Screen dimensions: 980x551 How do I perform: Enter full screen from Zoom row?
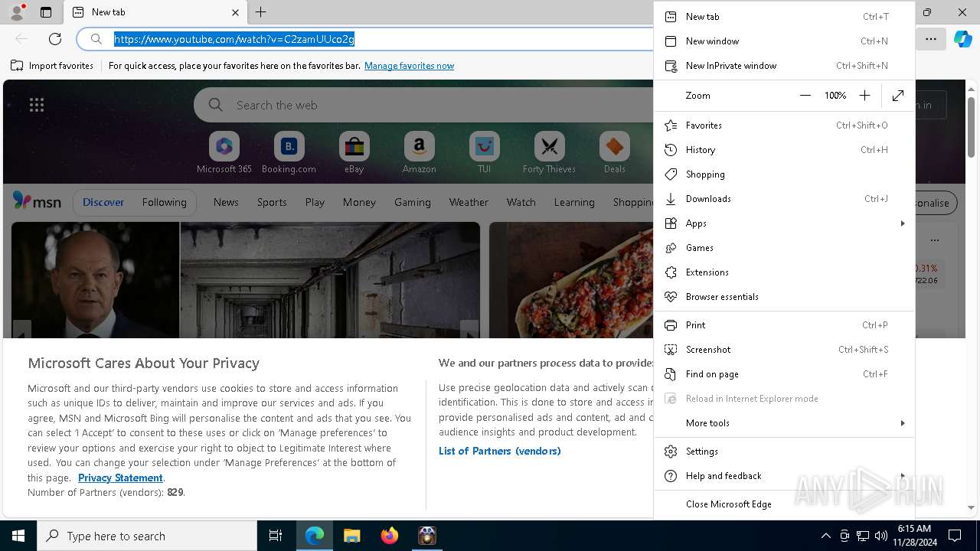pyautogui.click(x=898, y=96)
